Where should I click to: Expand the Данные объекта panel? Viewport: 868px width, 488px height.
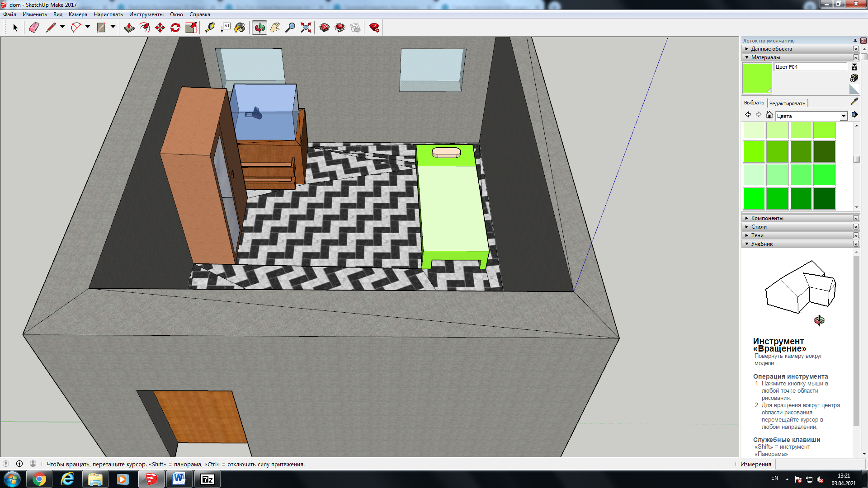pyautogui.click(x=799, y=49)
